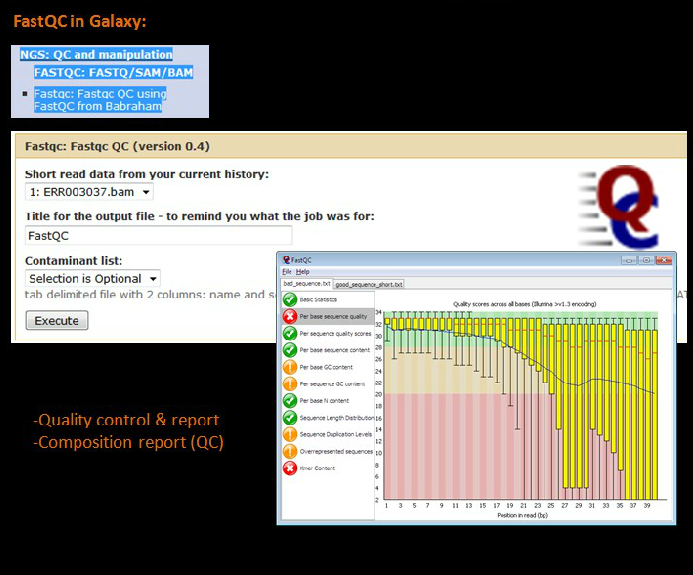Open Per sequence quality scores check icon

(x=291, y=333)
